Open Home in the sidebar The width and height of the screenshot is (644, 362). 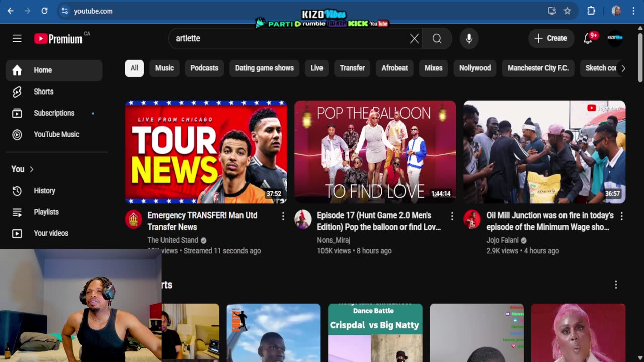click(54, 70)
